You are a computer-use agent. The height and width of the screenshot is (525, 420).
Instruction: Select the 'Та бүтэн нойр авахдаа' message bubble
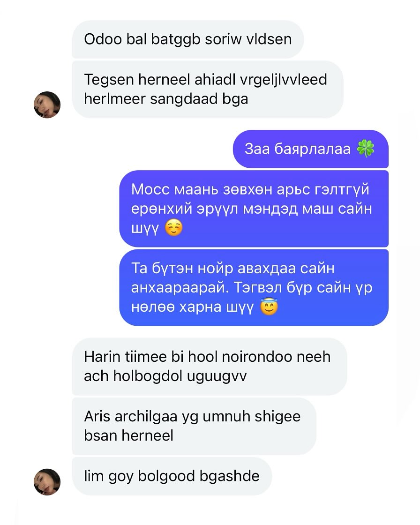(254, 288)
